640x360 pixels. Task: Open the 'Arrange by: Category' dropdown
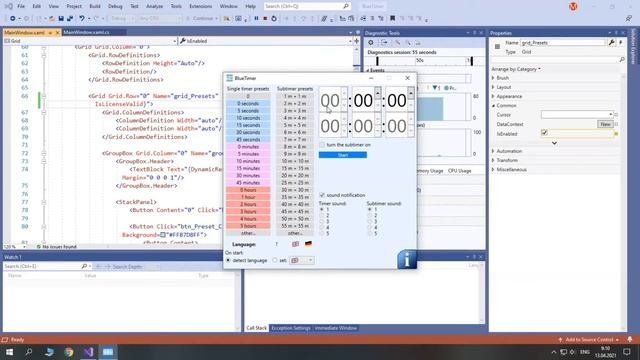516,69
